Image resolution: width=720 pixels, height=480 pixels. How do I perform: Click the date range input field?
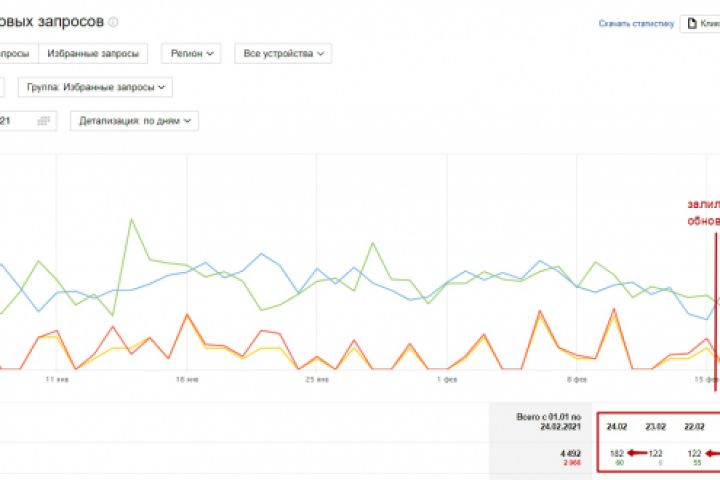20,121
